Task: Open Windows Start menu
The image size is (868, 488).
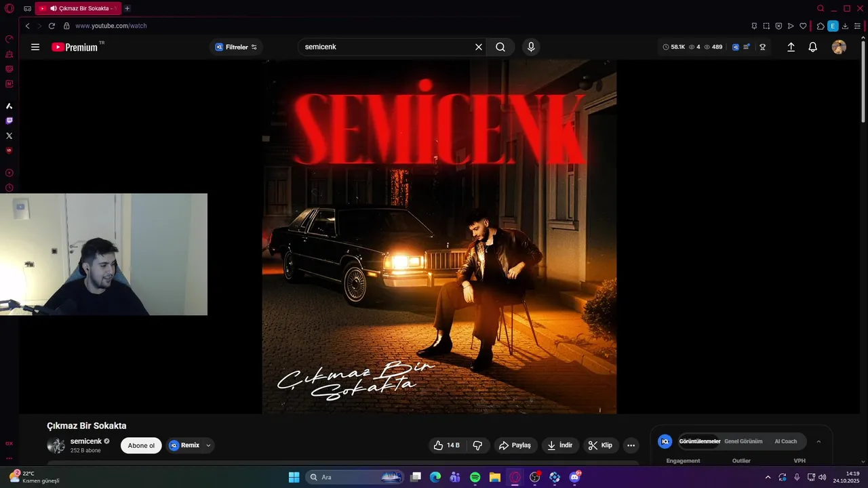Action: click(x=294, y=477)
